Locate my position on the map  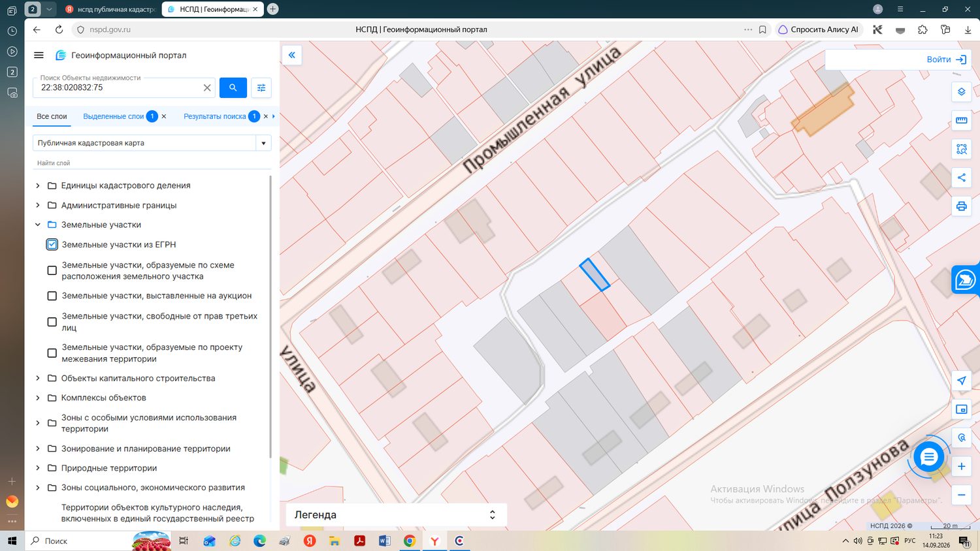[962, 381]
